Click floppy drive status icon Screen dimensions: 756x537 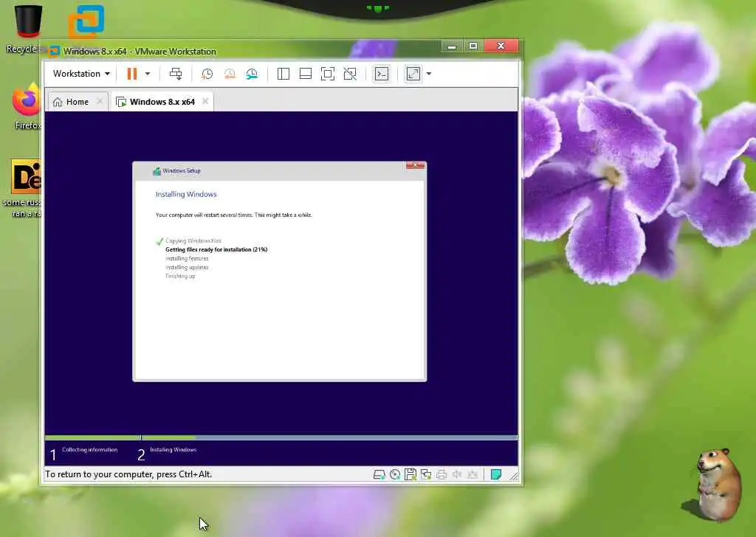tap(410, 475)
